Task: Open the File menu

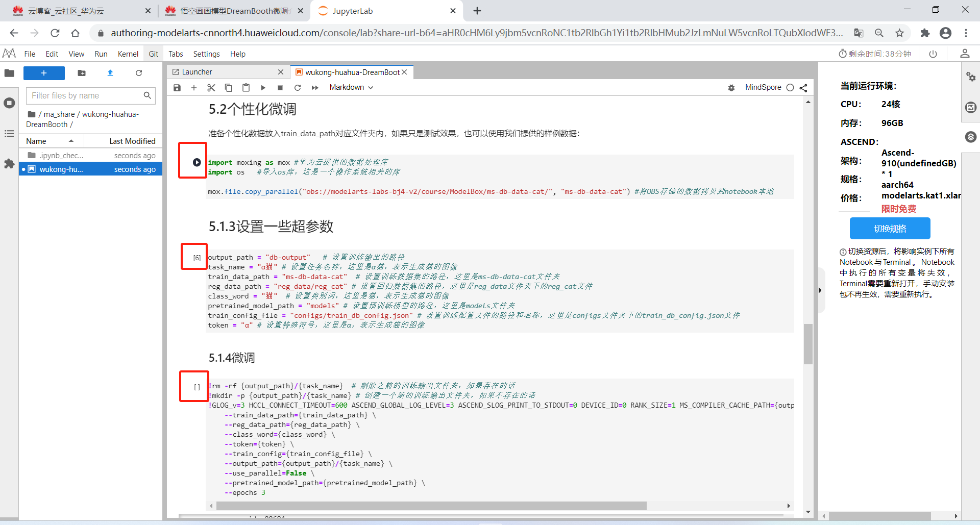Action: [x=30, y=54]
